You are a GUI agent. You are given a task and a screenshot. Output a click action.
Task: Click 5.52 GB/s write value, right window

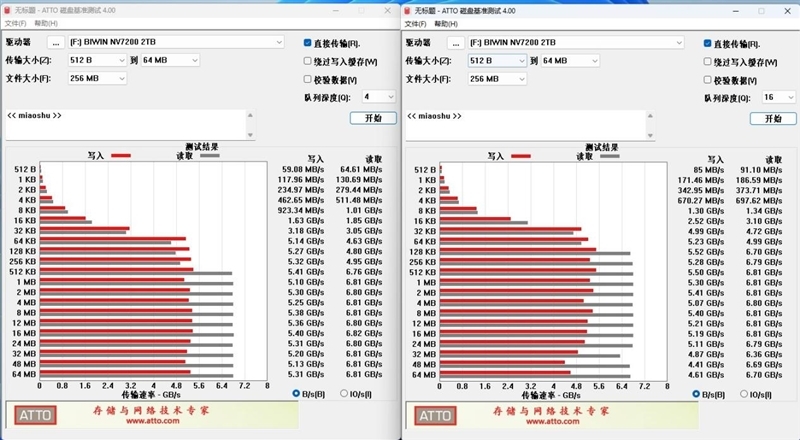click(x=706, y=252)
